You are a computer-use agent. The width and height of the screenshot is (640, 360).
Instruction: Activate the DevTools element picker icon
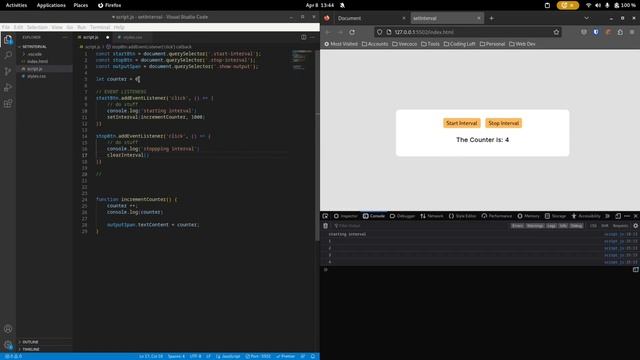point(325,216)
